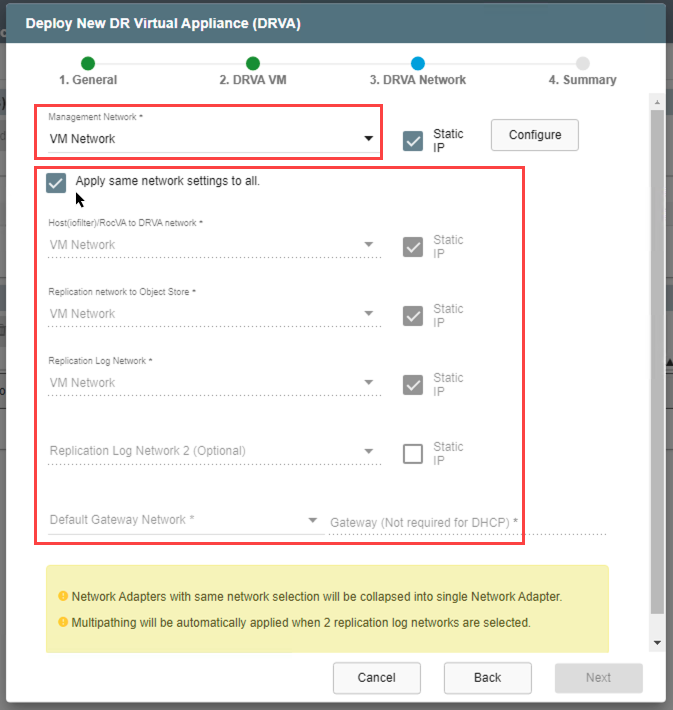
Task: Toggle Apply same network settings to all
Action: [x=56, y=182]
